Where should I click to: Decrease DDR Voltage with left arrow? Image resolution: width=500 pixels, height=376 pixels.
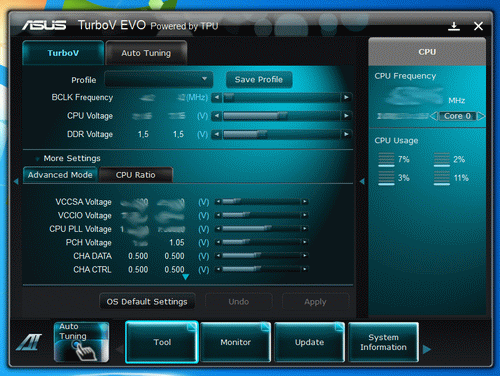tap(217, 134)
